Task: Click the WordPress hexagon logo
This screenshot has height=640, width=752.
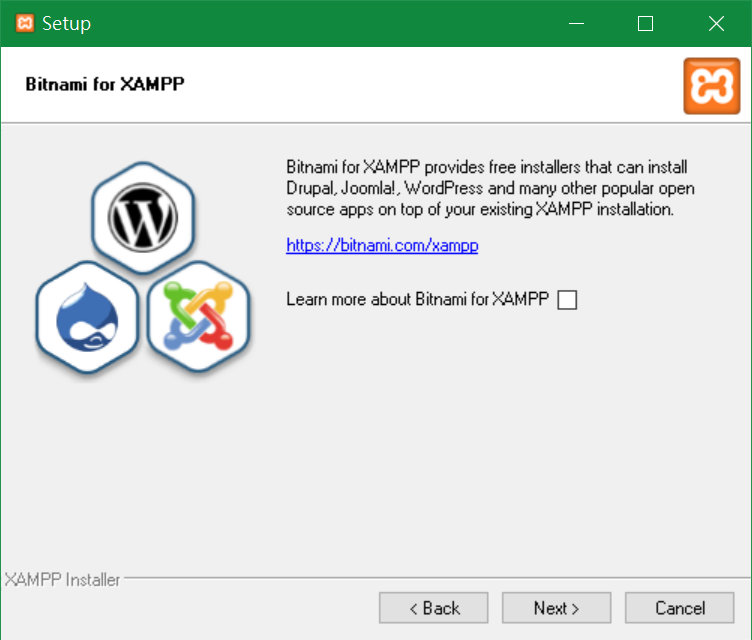Action: coord(143,218)
